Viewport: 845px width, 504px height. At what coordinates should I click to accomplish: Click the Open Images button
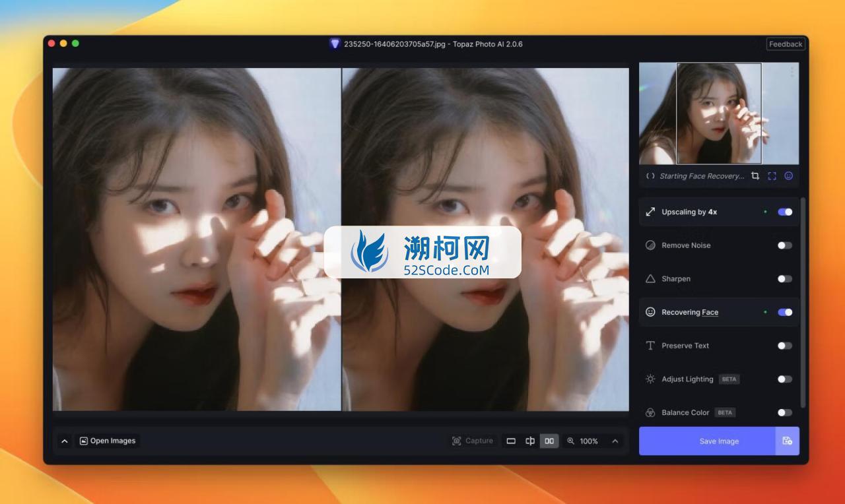pos(108,441)
